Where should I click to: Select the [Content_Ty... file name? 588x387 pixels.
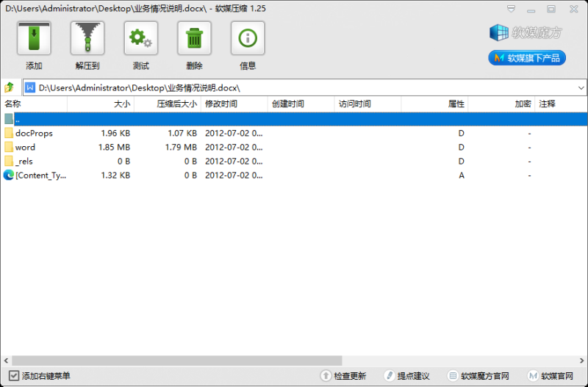click(x=41, y=176)
